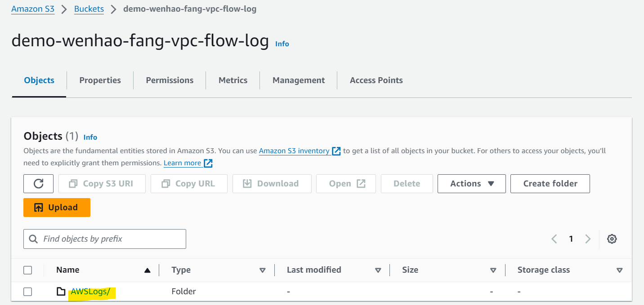This screenshot has height=305, width=644.
Task: Click the refresh objects icon button
Action: [x=39, y=184]
